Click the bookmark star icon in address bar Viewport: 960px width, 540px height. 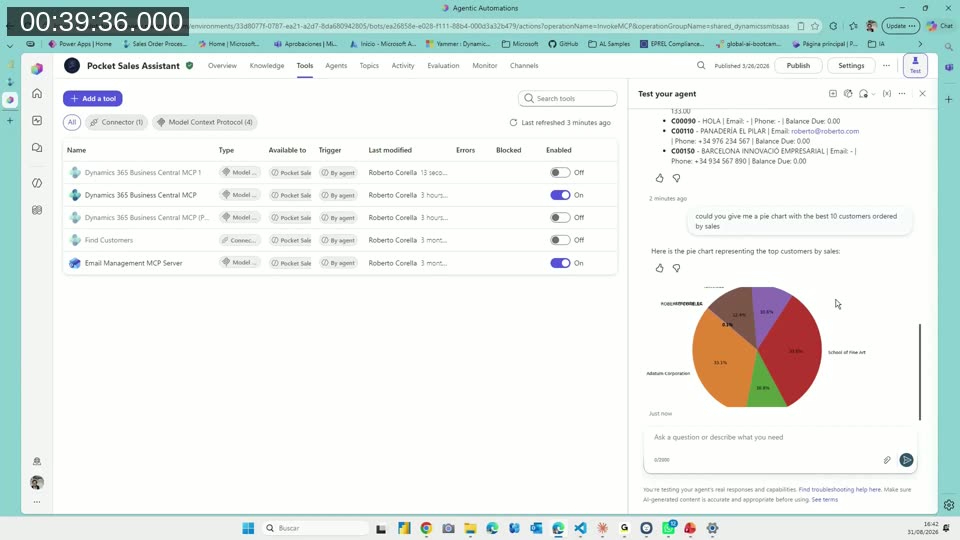[x=815, y=26]
